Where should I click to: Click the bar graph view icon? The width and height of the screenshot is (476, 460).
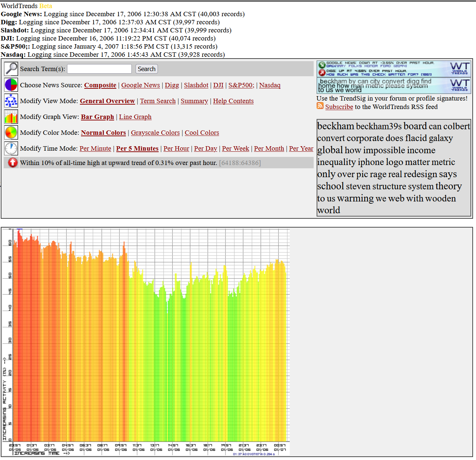click(11, 116)
